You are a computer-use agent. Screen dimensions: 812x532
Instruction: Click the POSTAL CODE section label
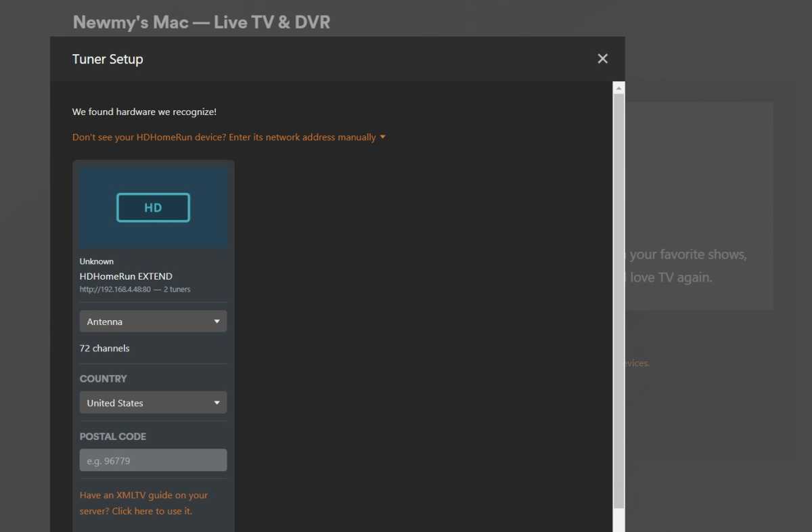pyautogui.click(x=112, y=437)
